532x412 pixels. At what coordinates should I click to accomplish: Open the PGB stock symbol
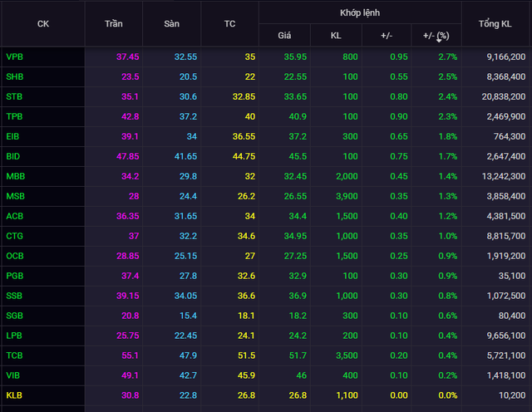(15, 276)
